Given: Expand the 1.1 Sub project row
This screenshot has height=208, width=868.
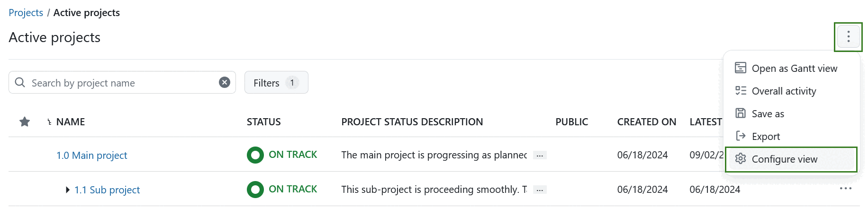Looking at the screenshot, I should tap(68, 190).
